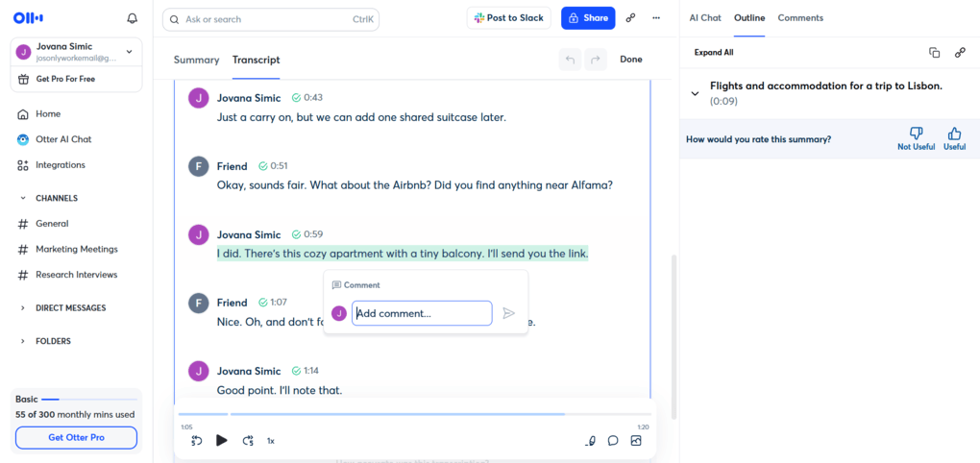Viewport: 980px width, 463px height.
Task: Click the audio playback progress bar
Action: (x=413, y=415)
